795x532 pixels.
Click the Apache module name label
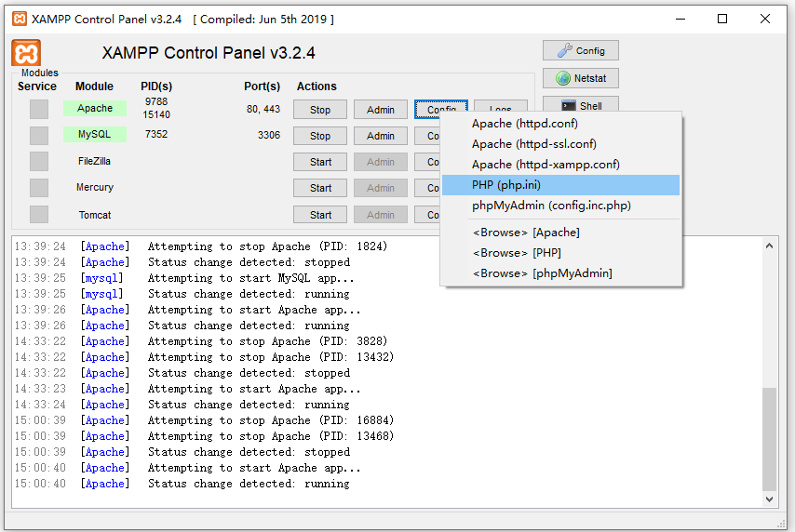point(95,108)
